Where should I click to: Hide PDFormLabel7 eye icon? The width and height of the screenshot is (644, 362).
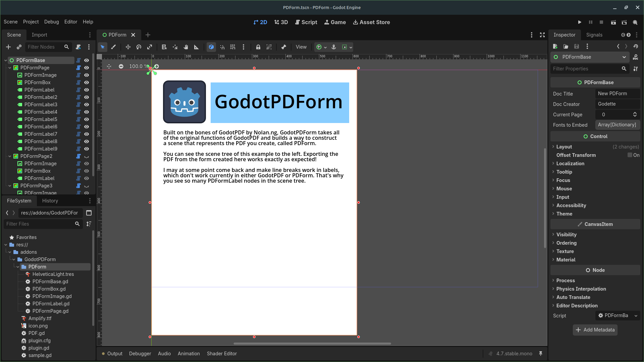[87, 134]
